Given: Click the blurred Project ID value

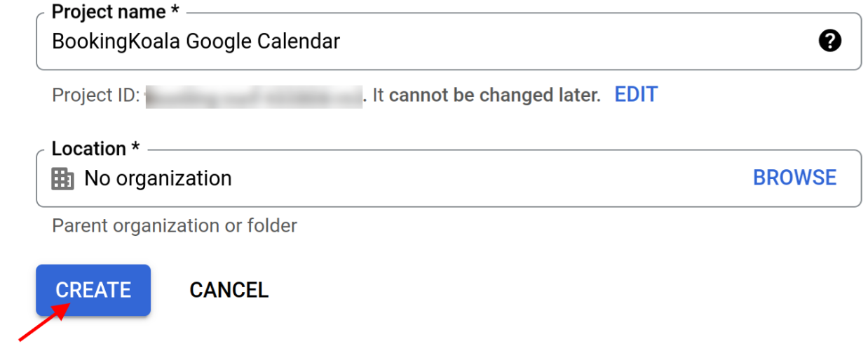Looking at the screenshot, I should click(x=254, y=95).
